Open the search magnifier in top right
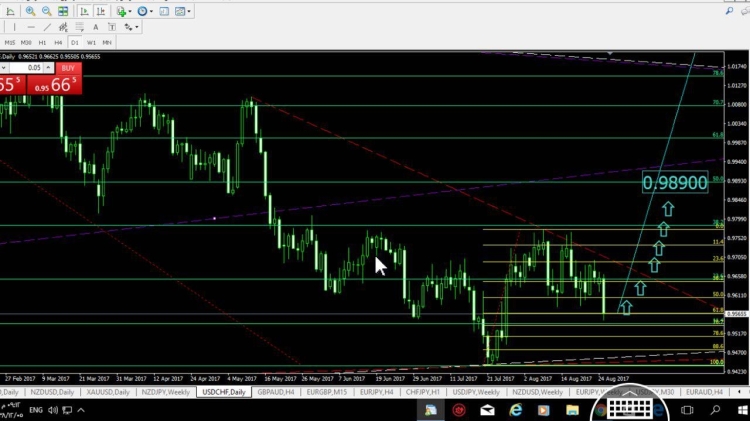The image size is (750, 421). [729, 11]
